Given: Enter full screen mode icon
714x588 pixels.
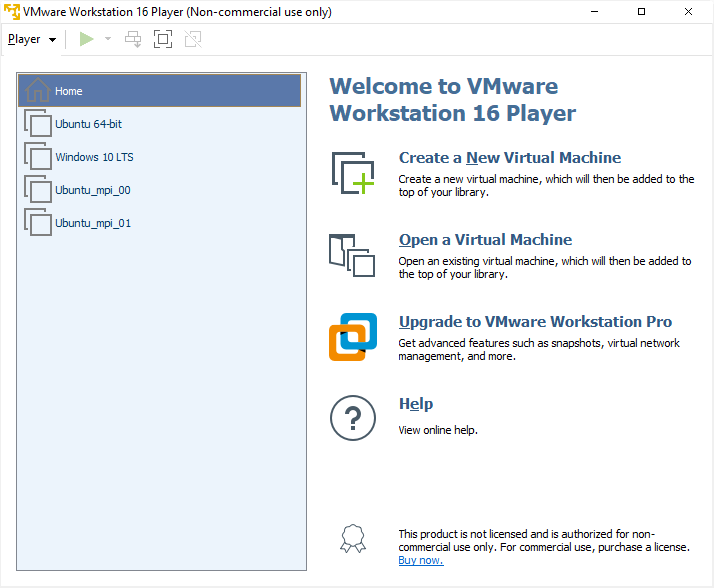Looking at the screenshot, I should (163, 39).
